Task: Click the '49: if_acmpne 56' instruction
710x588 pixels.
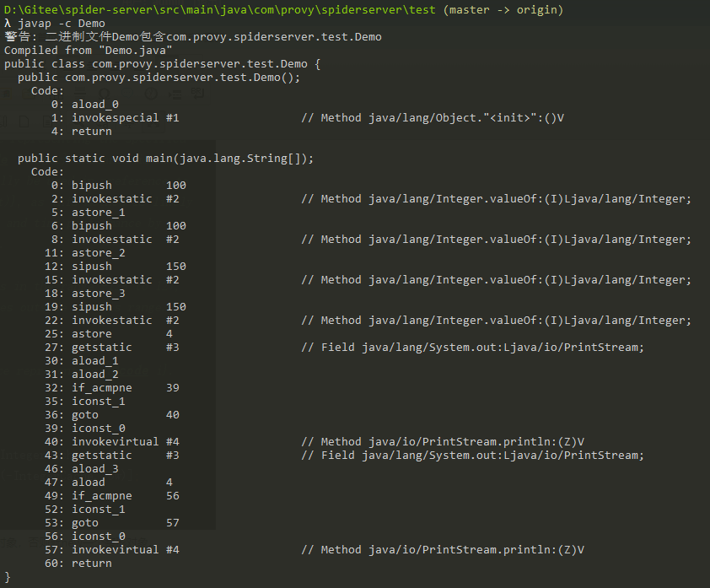Action: 112,496
